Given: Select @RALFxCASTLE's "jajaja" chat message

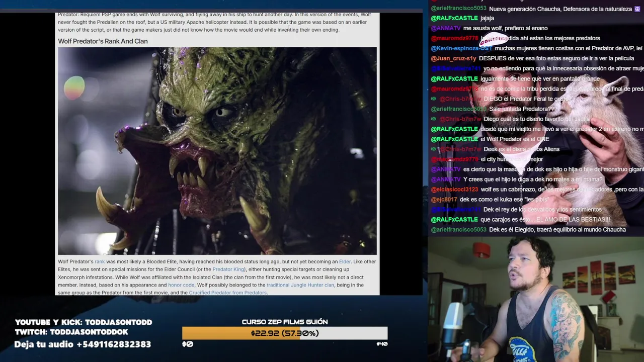Looking at the screenshot, I should (x=462, y=18).
